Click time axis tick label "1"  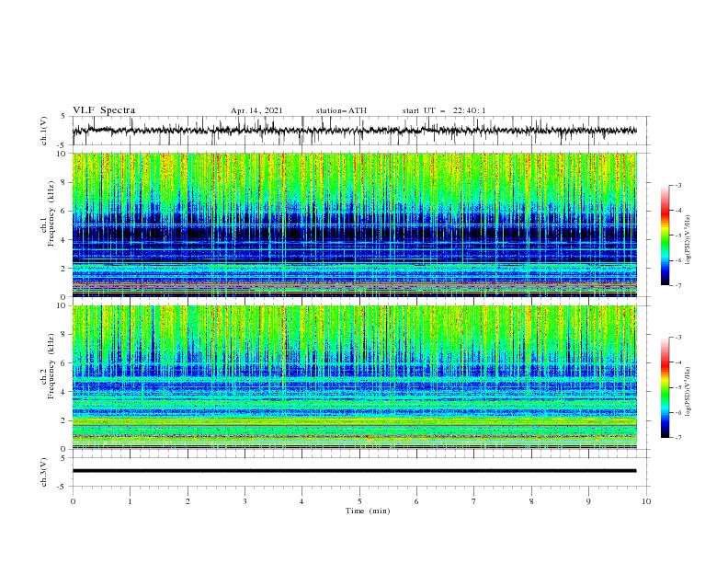(130, 501)
